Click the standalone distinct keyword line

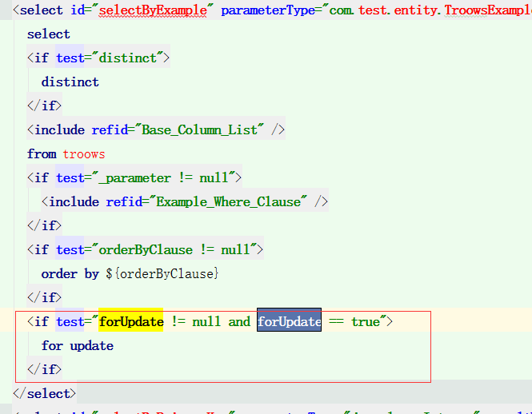[x=70, y=82]
